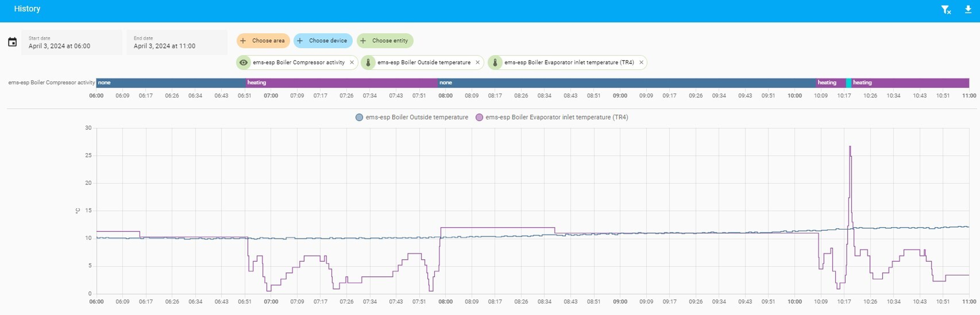Select 'none' segment starting at 08:00
Screen dimensions: 980x315
(x=627, y=83)
